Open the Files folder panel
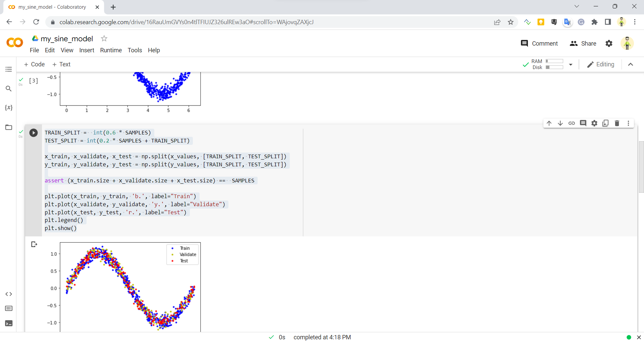644x342 pixels. pyautogui.click(x=9, y=127)
